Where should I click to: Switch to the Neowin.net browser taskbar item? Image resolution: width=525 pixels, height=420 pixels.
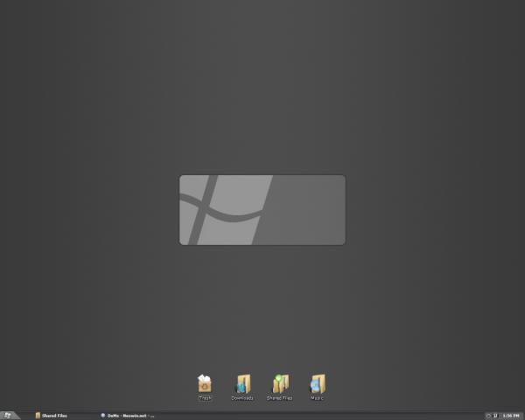128,416
